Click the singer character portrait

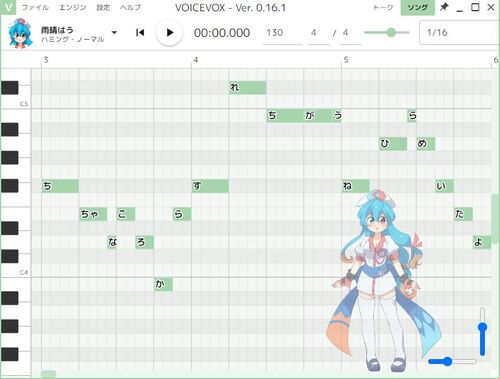(x=20, y=33)
